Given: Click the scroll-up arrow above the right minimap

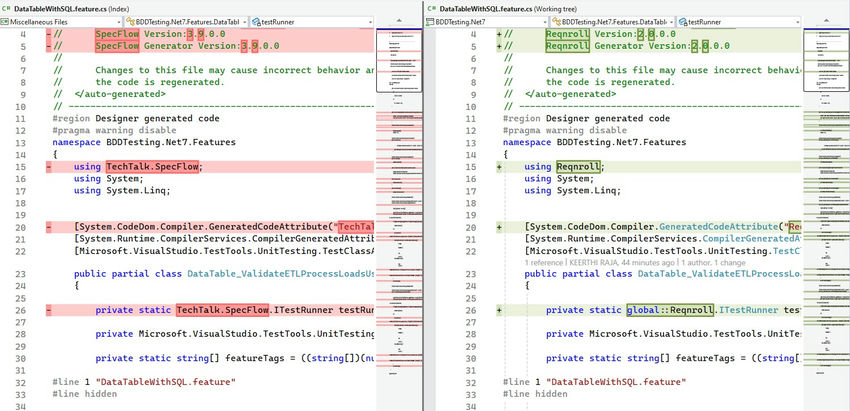Looking at the screenshot, I should coord(827,21).
